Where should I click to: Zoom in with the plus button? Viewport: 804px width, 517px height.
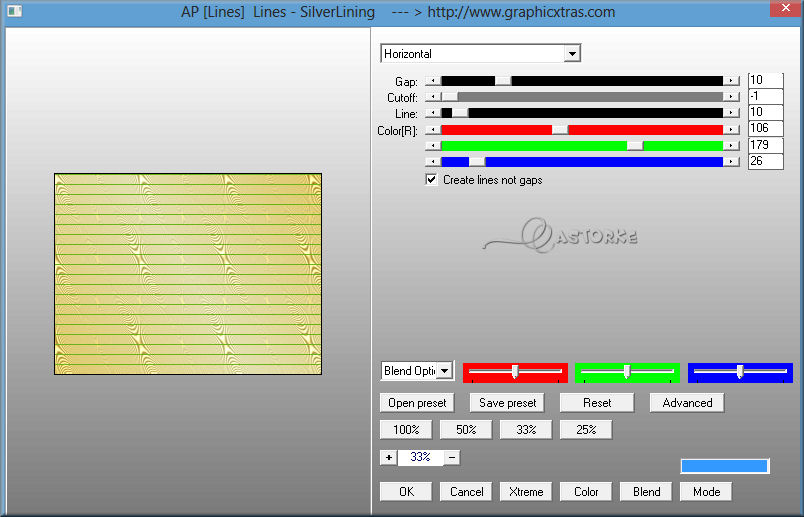[389, 457]
